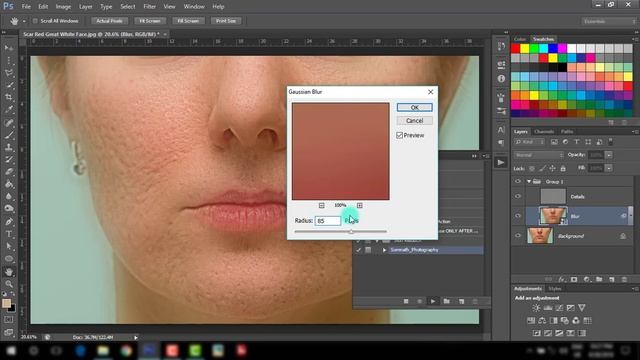Image resolution: width=640 pixels, height=360 pixels.
Task: Select the Path Selection tool
Action: (9, 246)
